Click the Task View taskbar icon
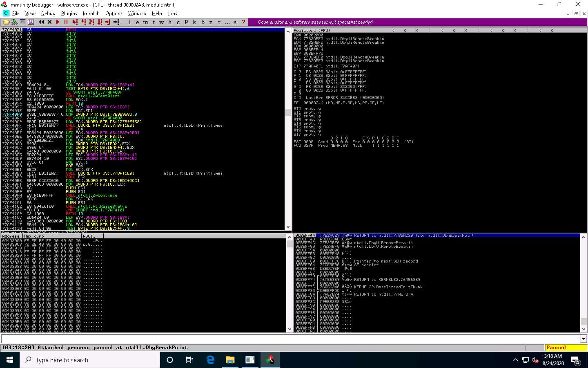Image resolution: width=588 pixels, height=368 pixels. (x=189, y=360)
